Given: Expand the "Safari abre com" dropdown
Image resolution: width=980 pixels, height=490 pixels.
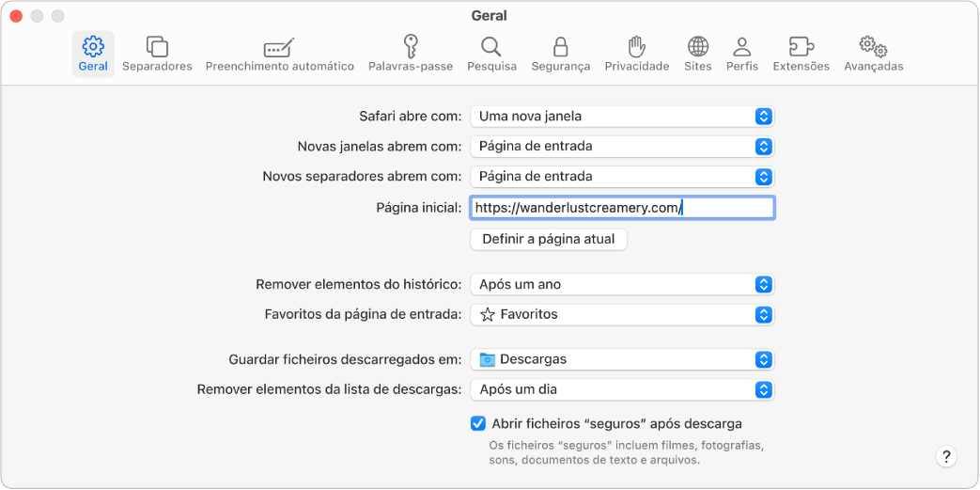Looking at the screenshot, I should click(622, 117).
